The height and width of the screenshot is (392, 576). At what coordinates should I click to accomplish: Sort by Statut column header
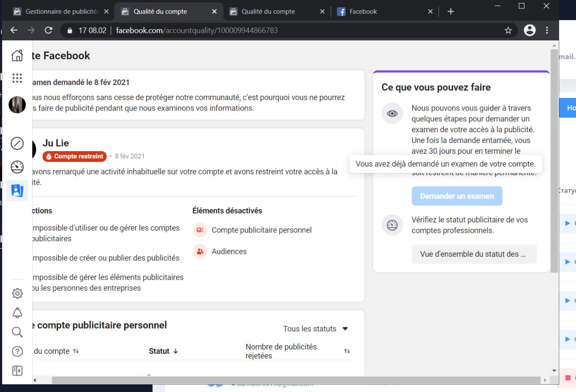click(x=163, y=351)
